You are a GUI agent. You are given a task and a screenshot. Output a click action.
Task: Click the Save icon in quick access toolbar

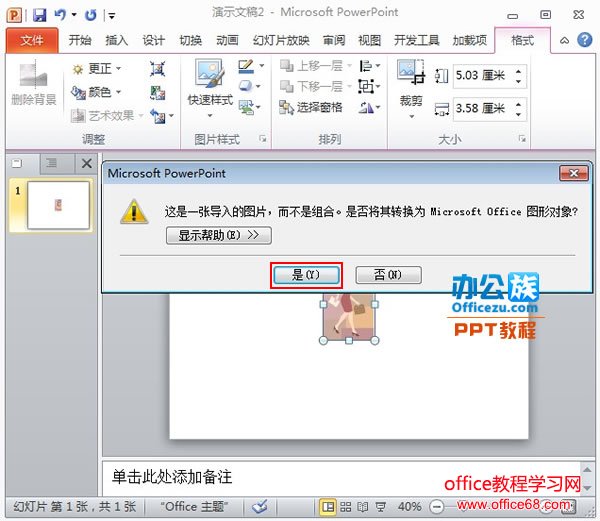pos(39,15)
